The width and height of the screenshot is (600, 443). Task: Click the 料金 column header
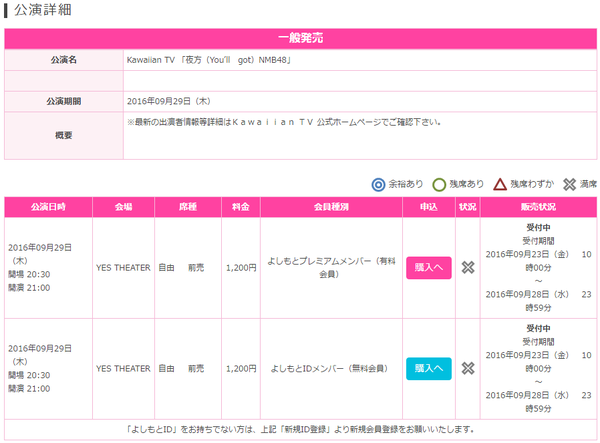[241, 207]
